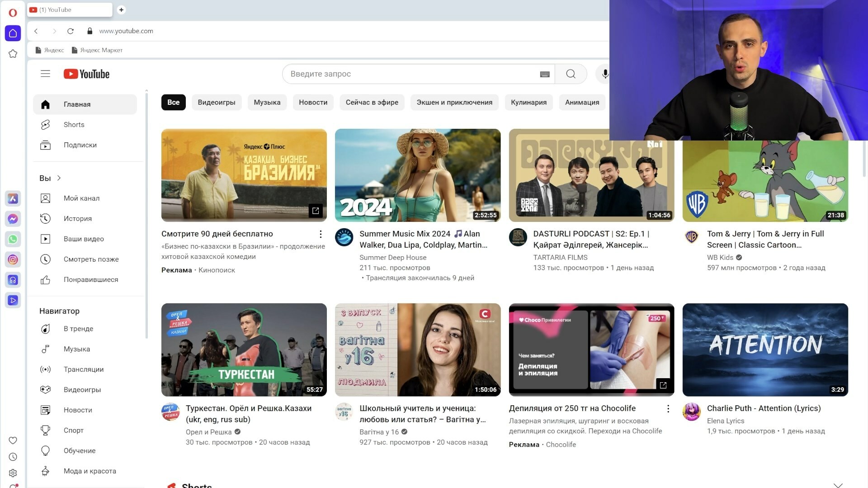Open the 'Summer Music Mix 2024' video title
The width and height of the screenshot is (868, 488).
[423, 239]
